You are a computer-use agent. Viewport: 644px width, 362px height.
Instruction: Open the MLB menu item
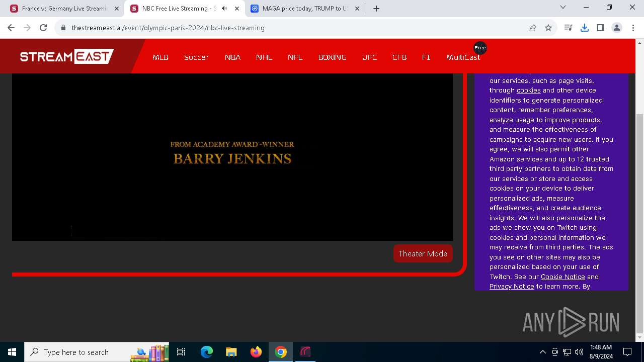point(160,57)
